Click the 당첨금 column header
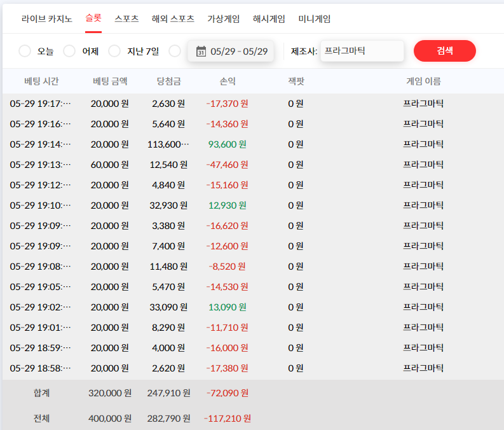504x430 pixels. pos(169,81)
